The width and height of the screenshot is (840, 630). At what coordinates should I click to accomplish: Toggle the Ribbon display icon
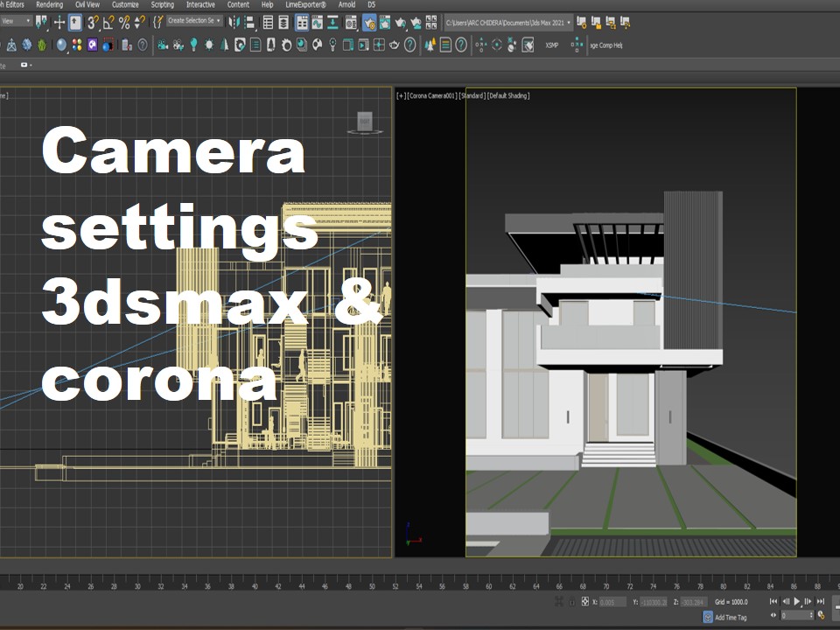point(302,23)
